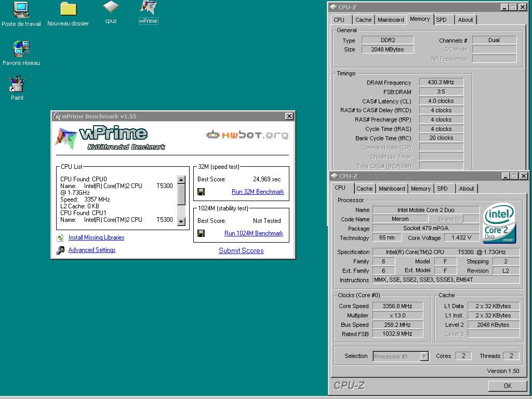The height and width of the screenshot is (399, 532).
Task: Click the save icon for 1024M score
Action: (x=201, y=233)
